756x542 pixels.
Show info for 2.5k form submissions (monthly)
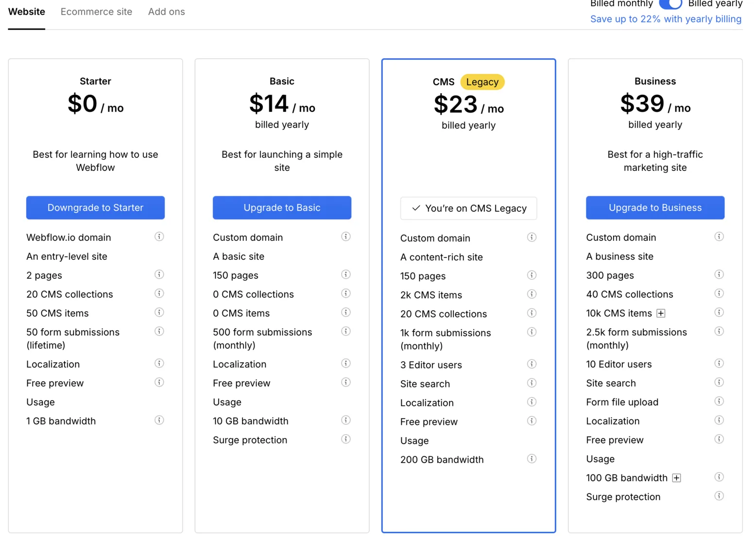pos(719,331)
